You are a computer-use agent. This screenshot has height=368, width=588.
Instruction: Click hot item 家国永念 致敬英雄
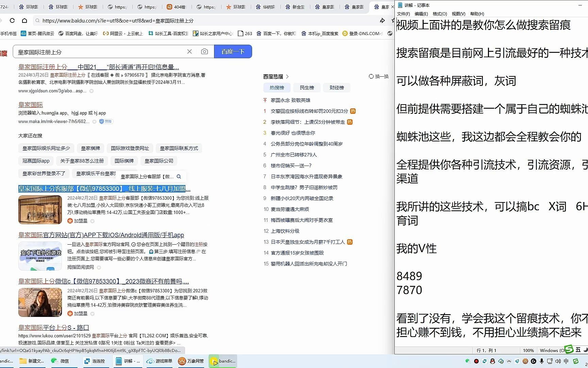(291, 100)
